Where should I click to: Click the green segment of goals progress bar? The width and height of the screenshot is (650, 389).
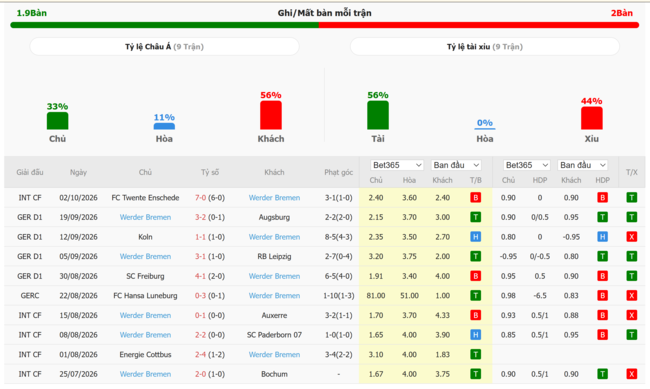165,25
